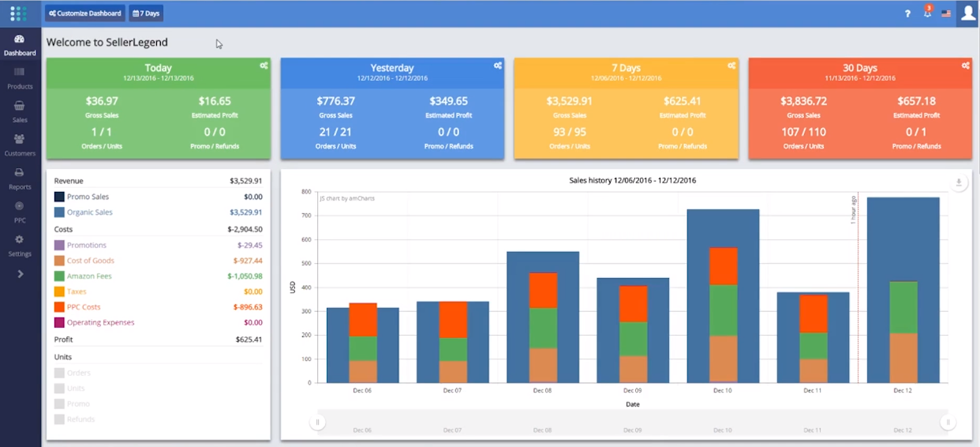Toggle Organic Sales legend swatch
The width and height of the screenshot is (980, 447).
[x=59, y=212]
